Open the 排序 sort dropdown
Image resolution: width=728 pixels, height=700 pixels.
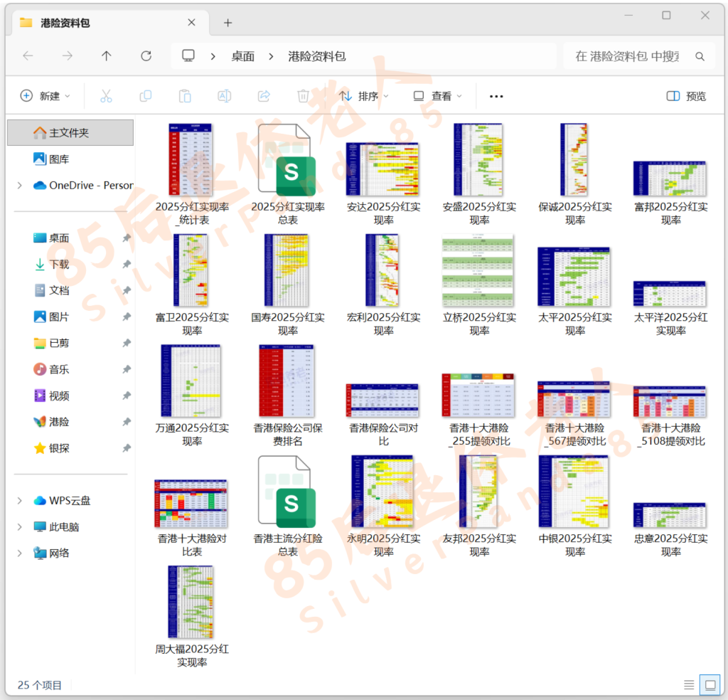tap(363, 96)
